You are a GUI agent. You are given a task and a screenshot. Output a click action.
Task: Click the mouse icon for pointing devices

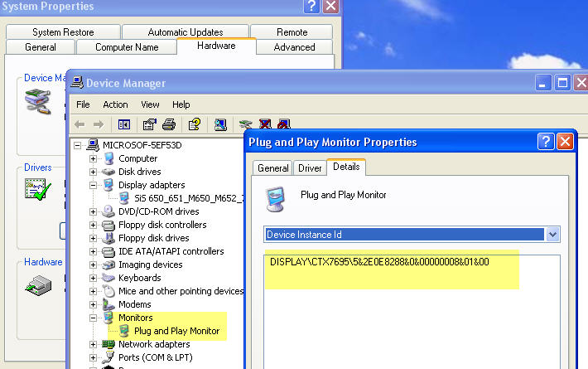click(x=108, y=291)
